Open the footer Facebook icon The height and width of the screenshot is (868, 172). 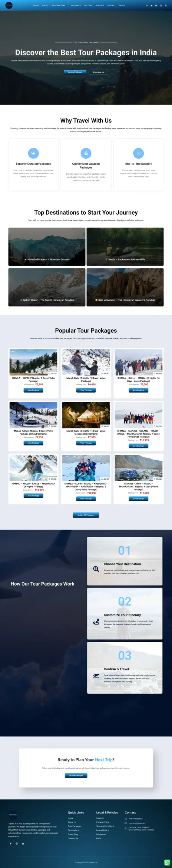pos(11,843)
